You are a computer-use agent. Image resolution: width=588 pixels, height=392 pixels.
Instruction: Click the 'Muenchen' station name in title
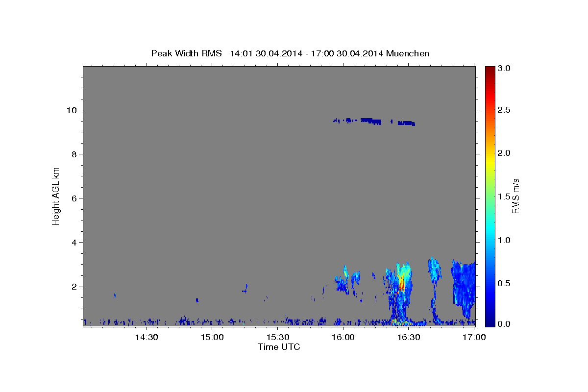(x=408, y=53)
